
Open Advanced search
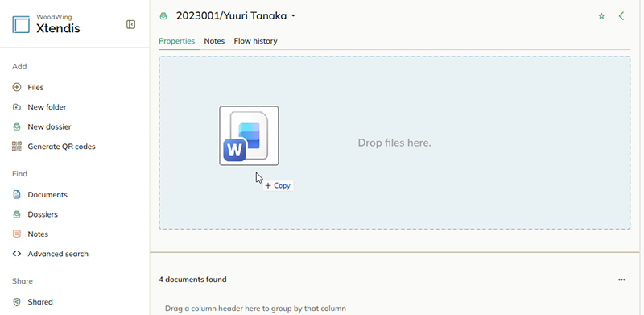(58, 254)
